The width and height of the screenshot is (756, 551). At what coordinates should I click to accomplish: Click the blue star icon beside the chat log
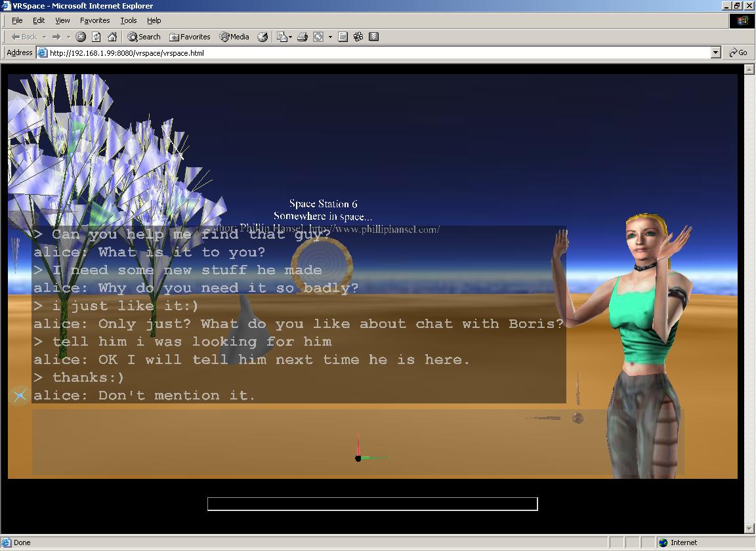[x=20, y=395]
